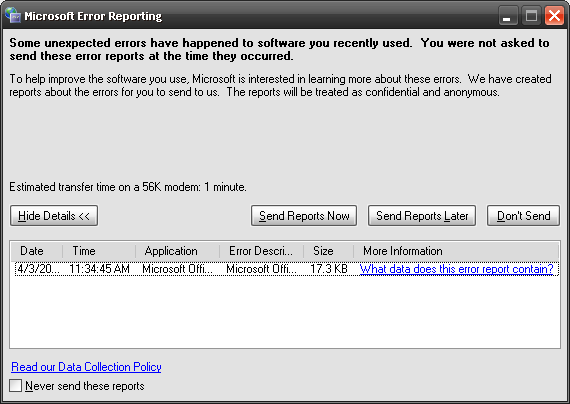Sort list by Time column header

[x=99, y=251]
